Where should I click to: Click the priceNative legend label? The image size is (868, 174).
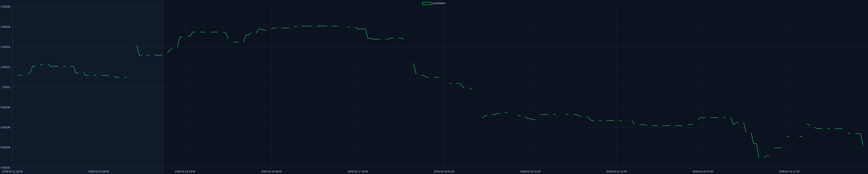(x=439, y=3)
